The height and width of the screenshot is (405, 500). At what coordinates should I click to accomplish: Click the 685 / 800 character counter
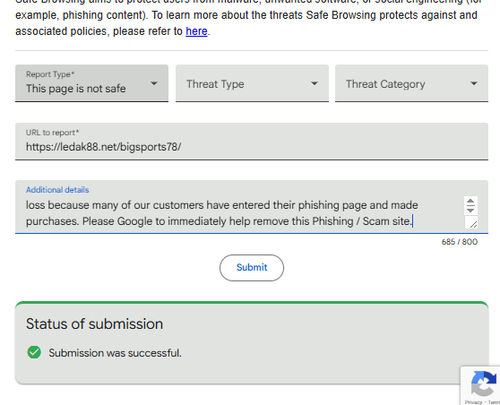[459, 242]
